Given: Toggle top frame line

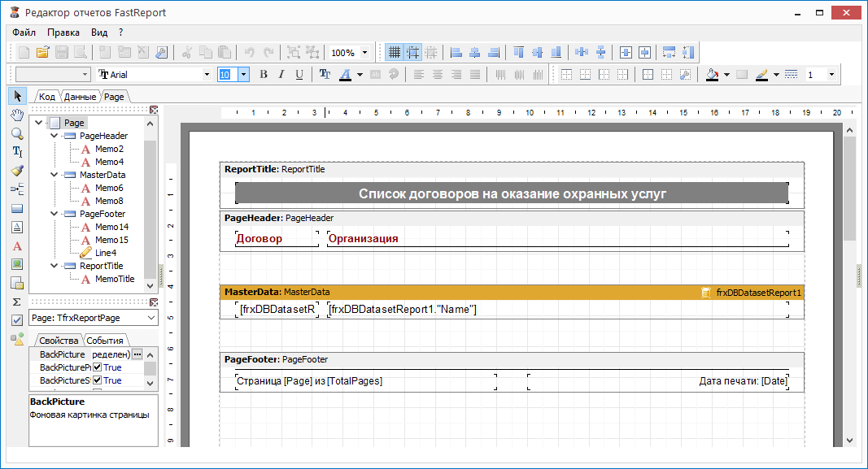Looking at the screenshot, I should pyautogui.click(x=566, y=74).
